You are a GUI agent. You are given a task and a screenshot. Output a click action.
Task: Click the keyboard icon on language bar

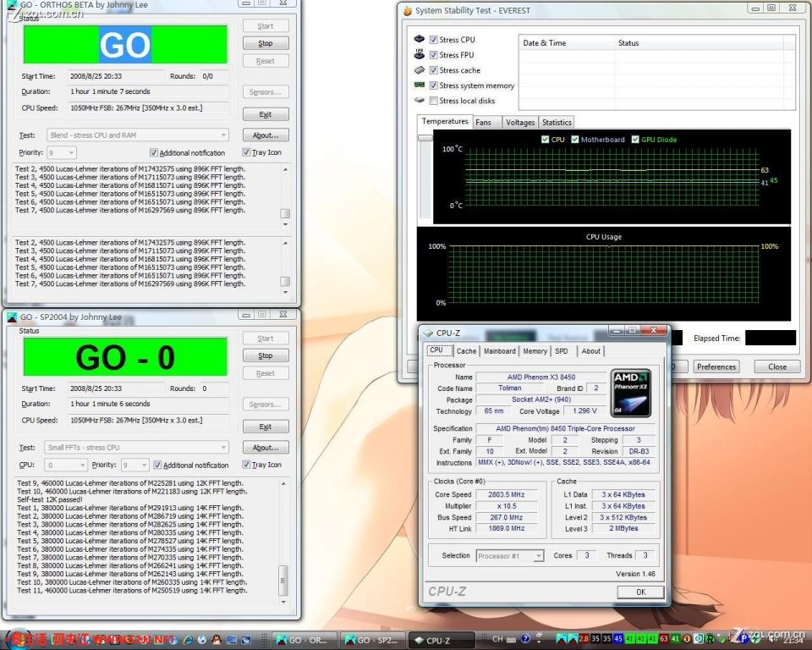coord(511,639)
